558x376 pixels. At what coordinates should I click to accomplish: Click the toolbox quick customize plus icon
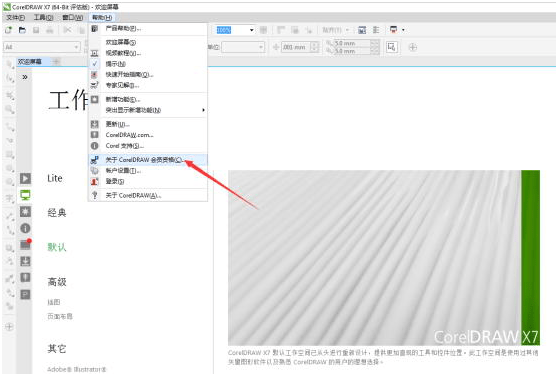[10, 327]
